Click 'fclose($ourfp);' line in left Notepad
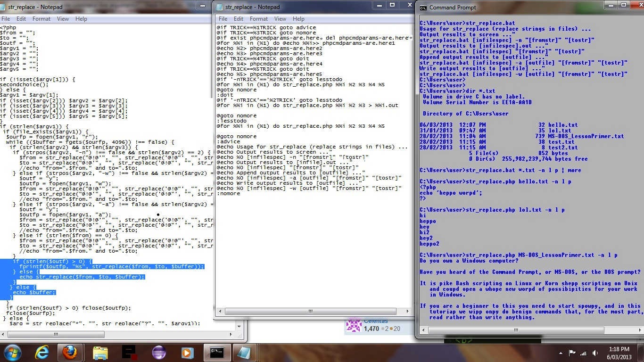Viewport: 644px width, 362px height. click(30, 313)
